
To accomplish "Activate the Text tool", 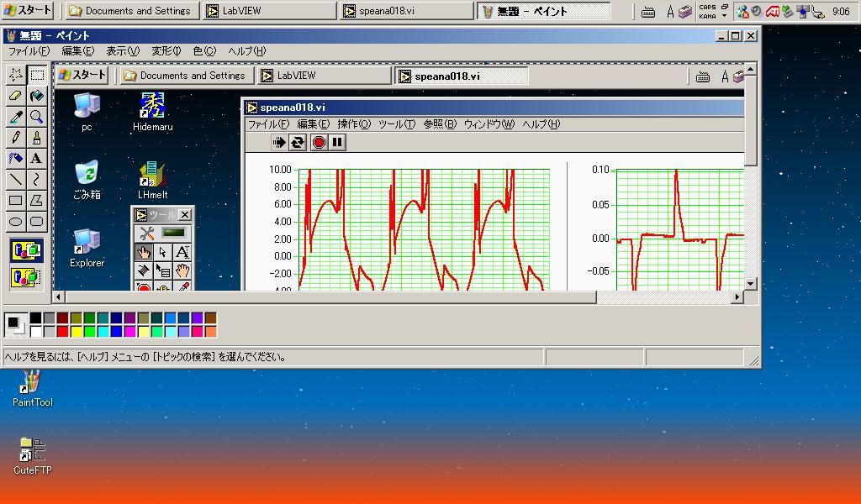I will [37, 159].
